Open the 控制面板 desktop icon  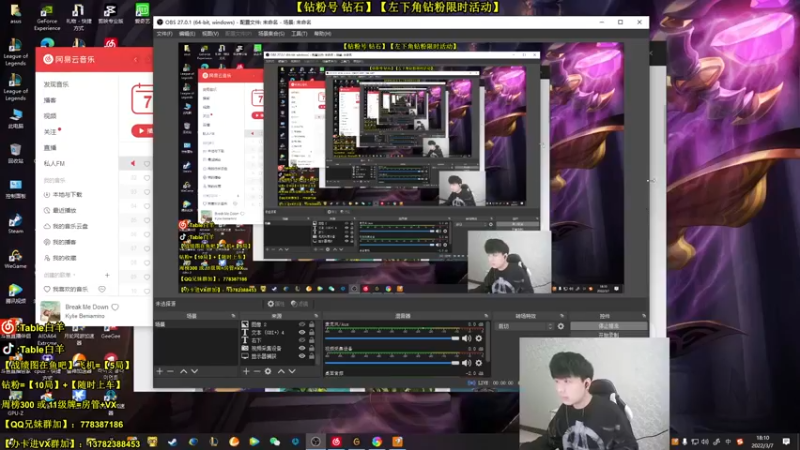[15, 188]
